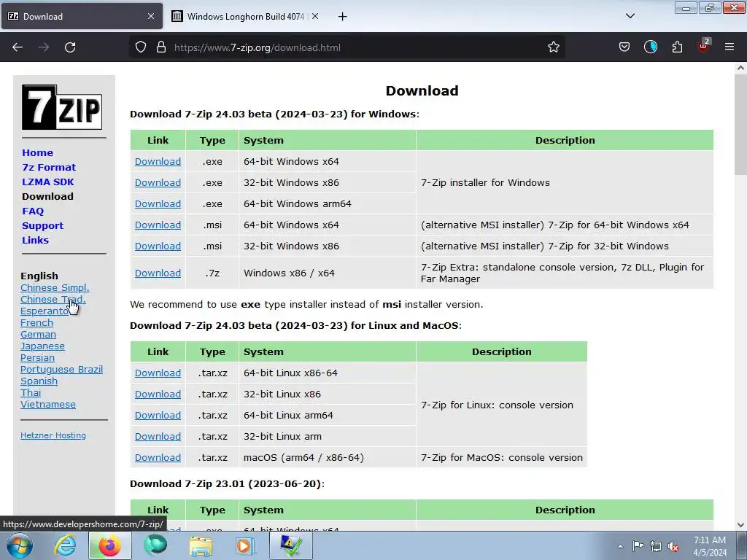This screenshot has height=560, width=747.
Task: Download the 64-bit Linux x86-64 tar.xz
Action: coord(158,373)
